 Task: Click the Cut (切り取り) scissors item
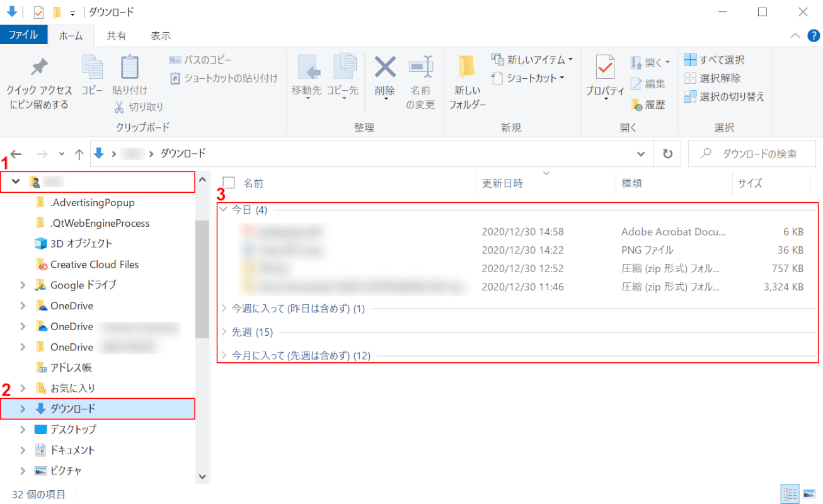pyautogui.click(x=139, y=106)
